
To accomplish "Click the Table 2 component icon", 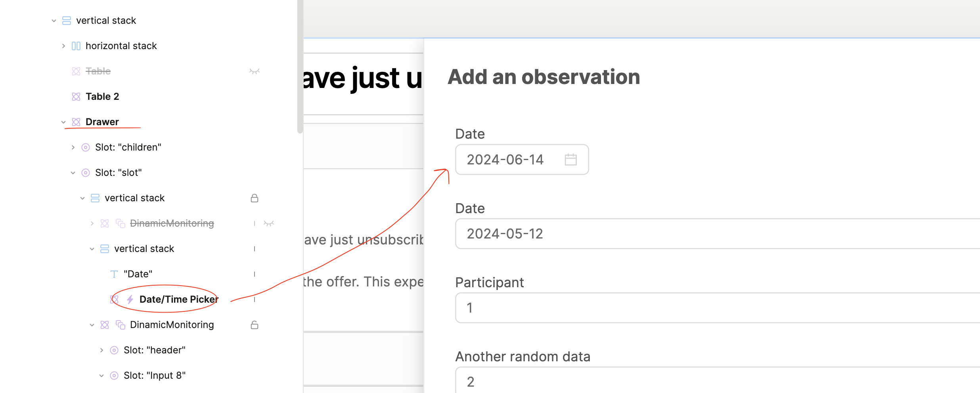I will 76,97.
